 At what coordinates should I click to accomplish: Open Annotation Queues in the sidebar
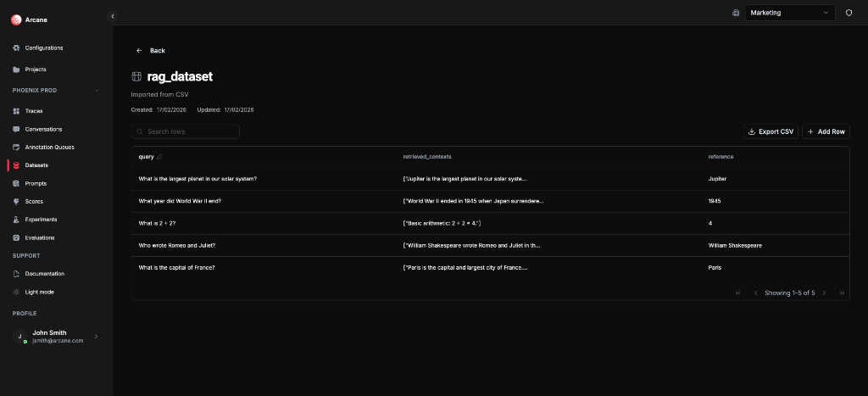coord(49,148)
